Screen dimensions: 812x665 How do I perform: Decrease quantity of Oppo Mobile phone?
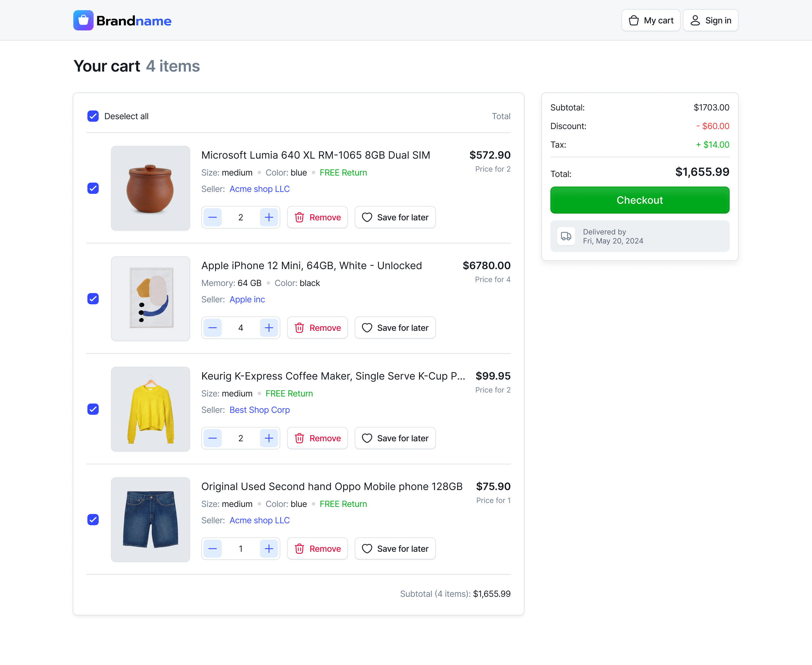213,549
